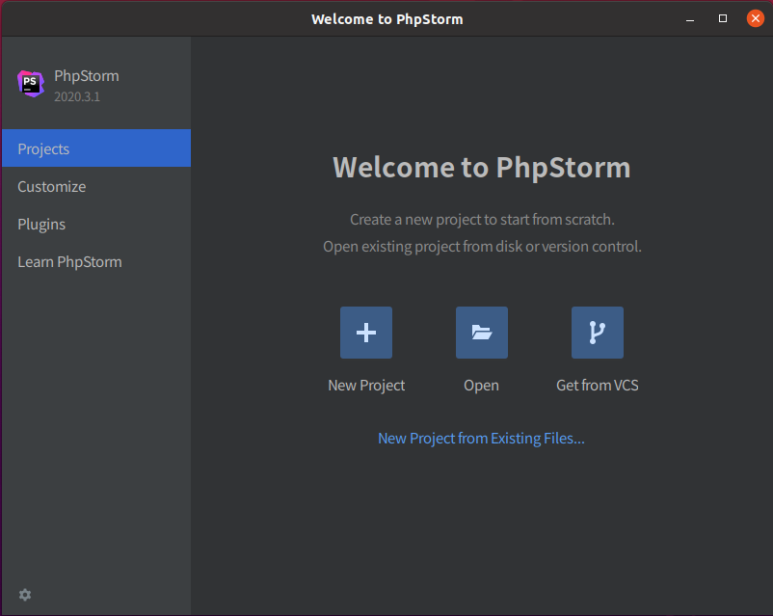Click the Open folder icon
Screen dimensions: 773x616
coord(482,333)
